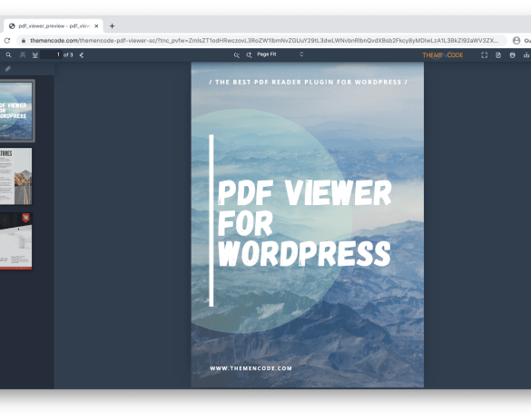Open the Page Fit zoom dropdown
The image size is (531, 420).
tap(280, 54)
